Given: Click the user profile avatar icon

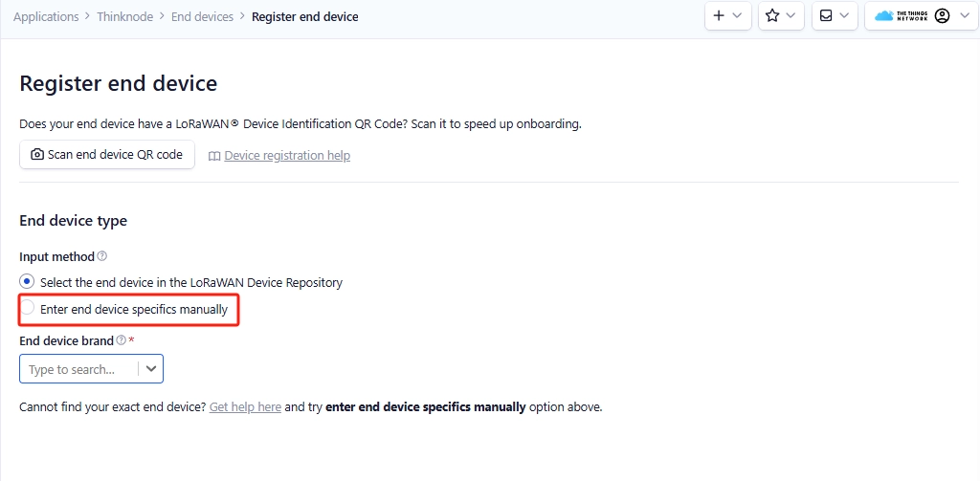Looking at the screenshot, I should pyautogui.click(x=942, y=16).
